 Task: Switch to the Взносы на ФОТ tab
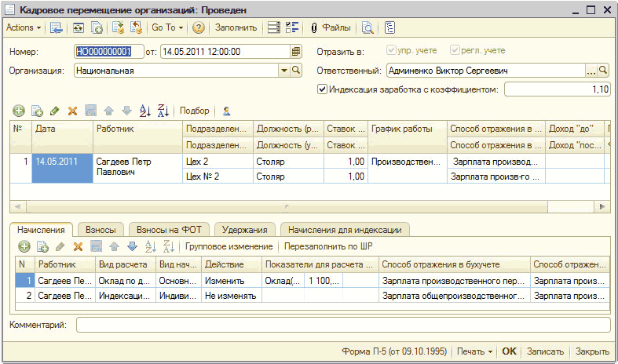(169, 230)
